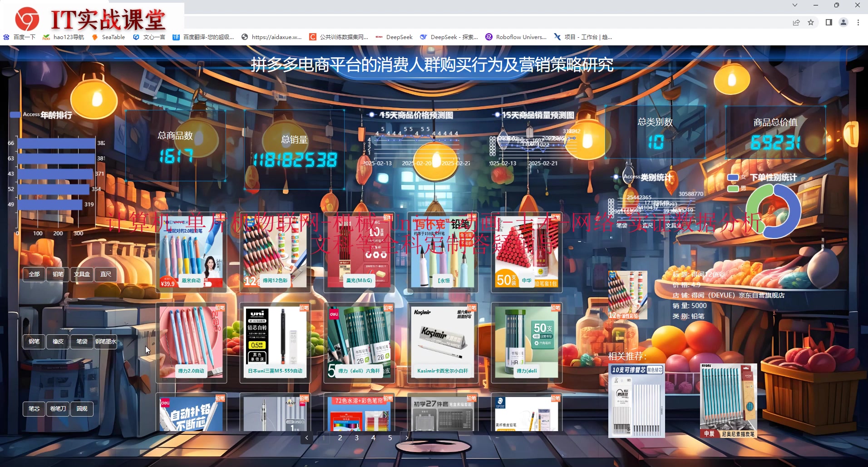Select the 自动补铅不断芯 product card
The width and height of the screenshot is (868, 467).
coord(191,412)
